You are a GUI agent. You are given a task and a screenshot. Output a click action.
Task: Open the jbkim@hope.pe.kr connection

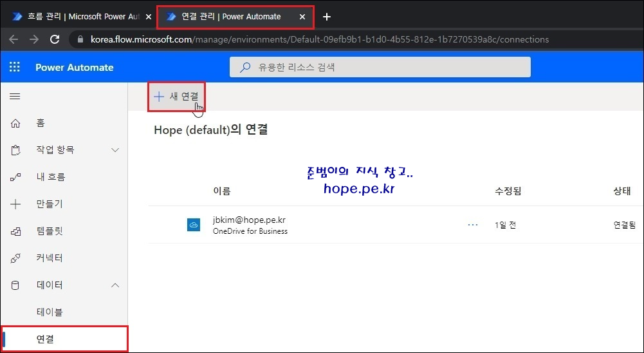click(250, 220)
